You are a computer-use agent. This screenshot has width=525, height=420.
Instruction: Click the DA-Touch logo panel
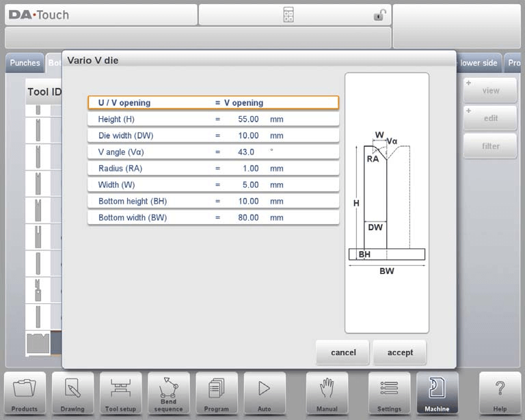pos(101,15)
